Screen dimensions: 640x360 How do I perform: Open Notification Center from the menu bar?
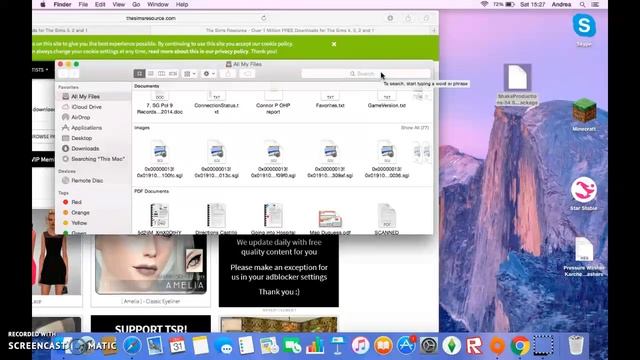click(x=595, y=4)
